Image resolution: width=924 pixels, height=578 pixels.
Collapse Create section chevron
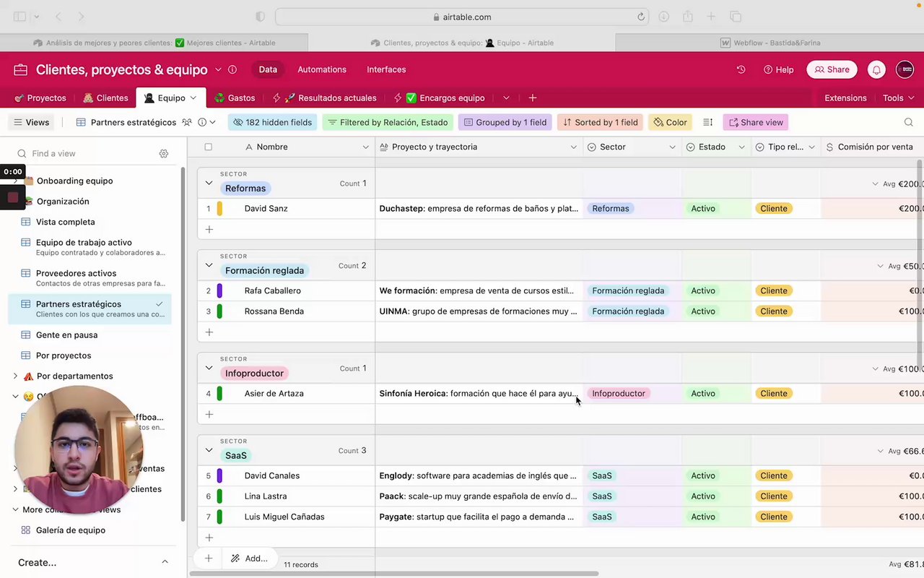(165, 562)
